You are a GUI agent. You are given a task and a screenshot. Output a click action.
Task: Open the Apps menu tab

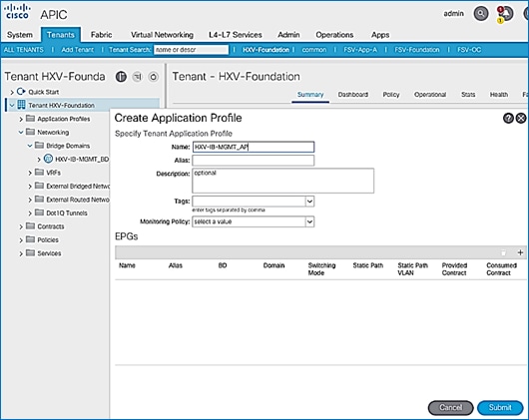(x=380, y=35)
